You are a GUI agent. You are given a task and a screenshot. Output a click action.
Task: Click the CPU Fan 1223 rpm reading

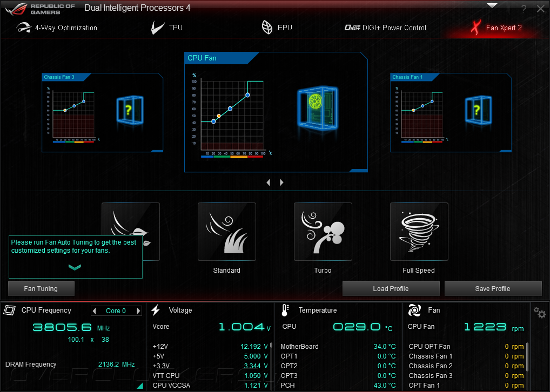tap(485, 327)
